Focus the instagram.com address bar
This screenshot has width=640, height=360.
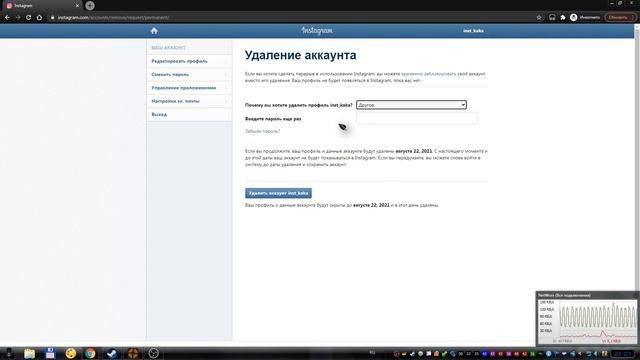coord(286,18)
